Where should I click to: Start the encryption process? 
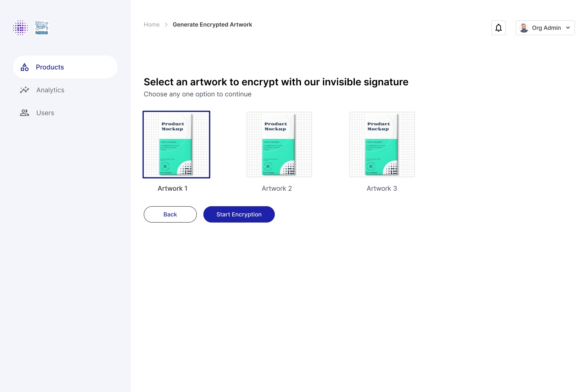coord(239,214)
